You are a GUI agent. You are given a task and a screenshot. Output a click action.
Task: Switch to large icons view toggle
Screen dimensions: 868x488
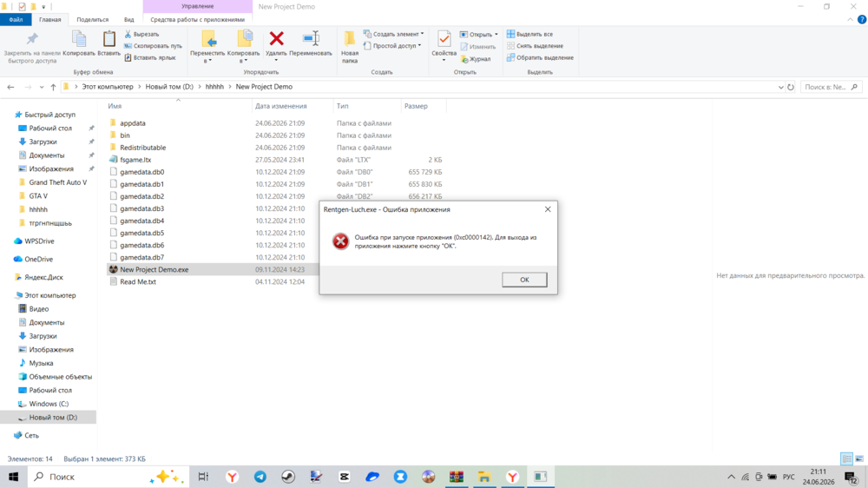[859, 458]
